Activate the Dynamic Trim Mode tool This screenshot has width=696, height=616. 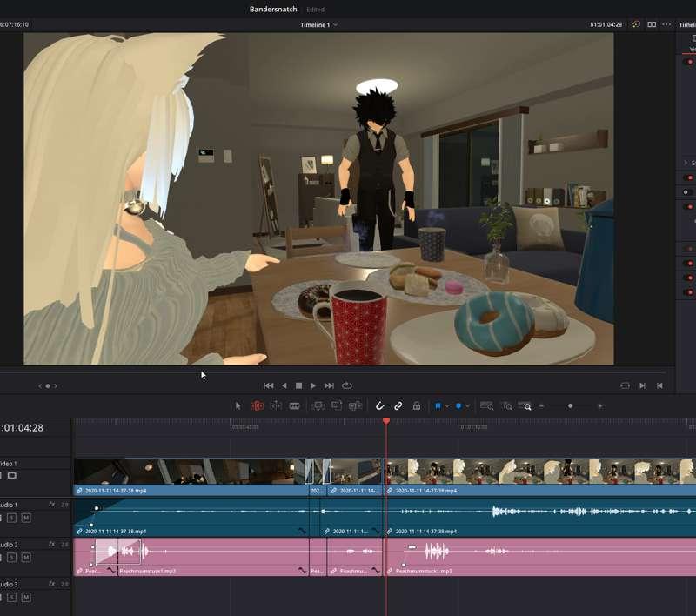point(276,405)
